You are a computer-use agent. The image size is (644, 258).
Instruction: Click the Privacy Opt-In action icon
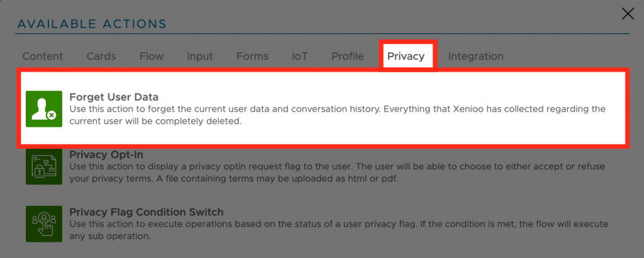tap(44, 167)
